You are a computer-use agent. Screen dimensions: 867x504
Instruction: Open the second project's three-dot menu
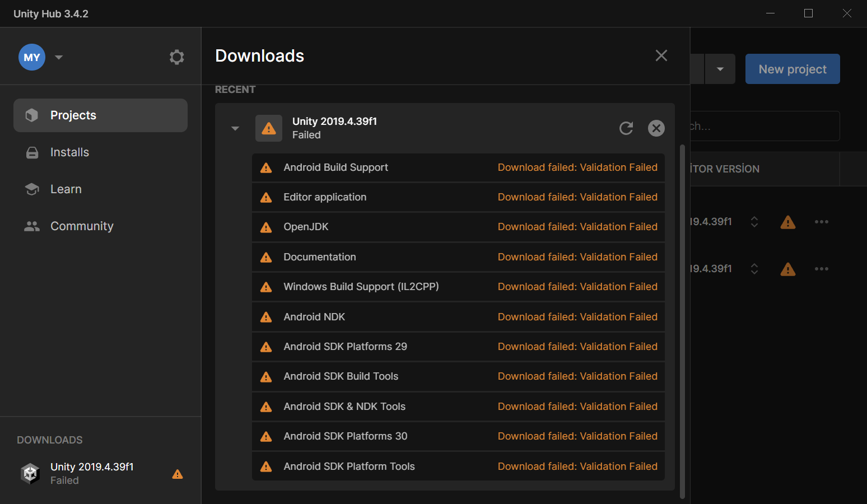pyautogui.click(x=821, y=269)
